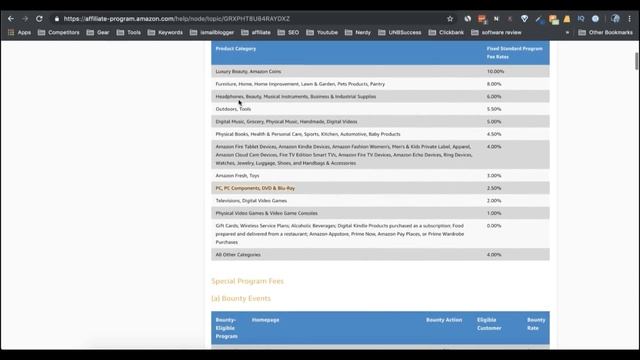The width and height of the screenshot is (640, 360).
Task: Open the white diamond extension icon
Action: (524, 19)
